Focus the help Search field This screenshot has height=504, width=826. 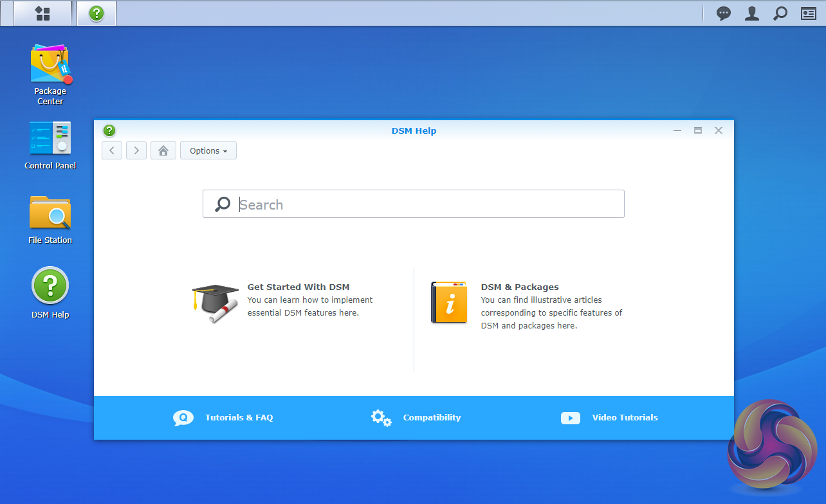[414, 204]
